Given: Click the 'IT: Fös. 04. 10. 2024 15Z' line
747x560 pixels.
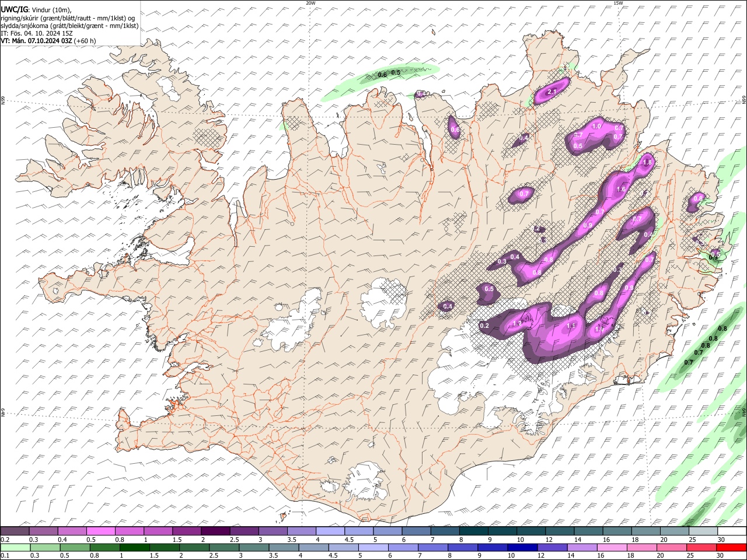Looking at the screenshot, I should pyautogui.click(x=36, y=33).
